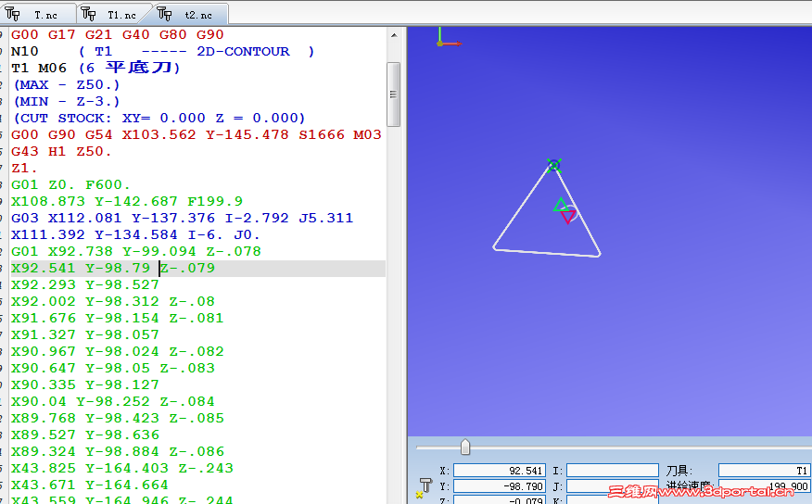Click the feed rate field showing 199.900
Viewport: 812px width, 504px height.
(765, 485)
